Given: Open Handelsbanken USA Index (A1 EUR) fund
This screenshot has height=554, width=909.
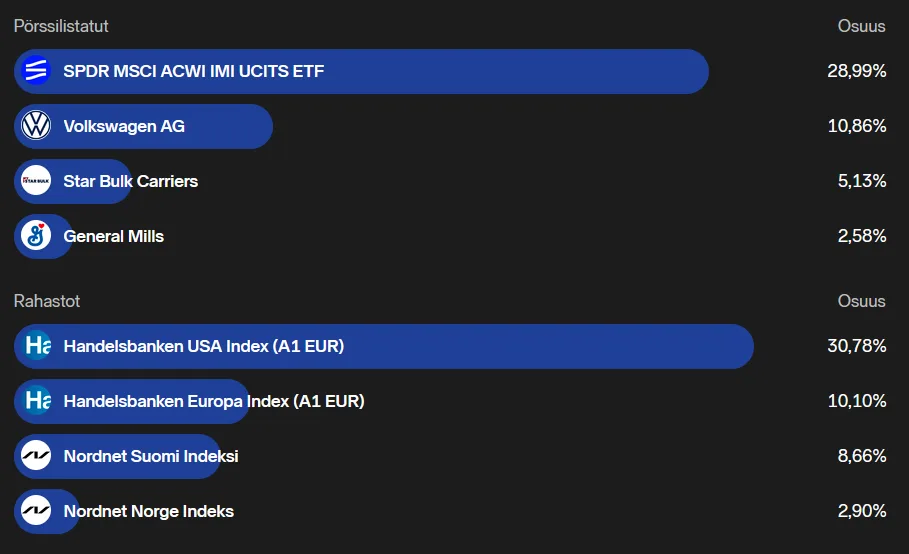Looking at the screenshot, I should coord(203,346).
